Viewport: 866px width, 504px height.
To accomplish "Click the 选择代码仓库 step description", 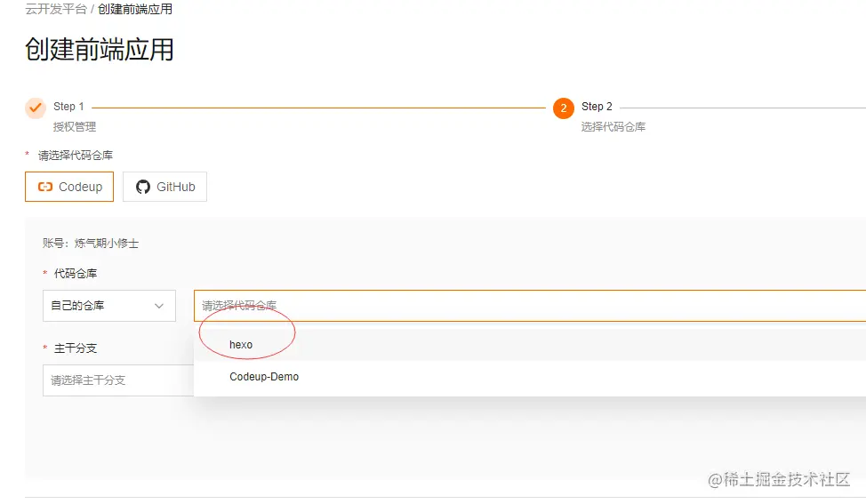I will pos(613,127).
